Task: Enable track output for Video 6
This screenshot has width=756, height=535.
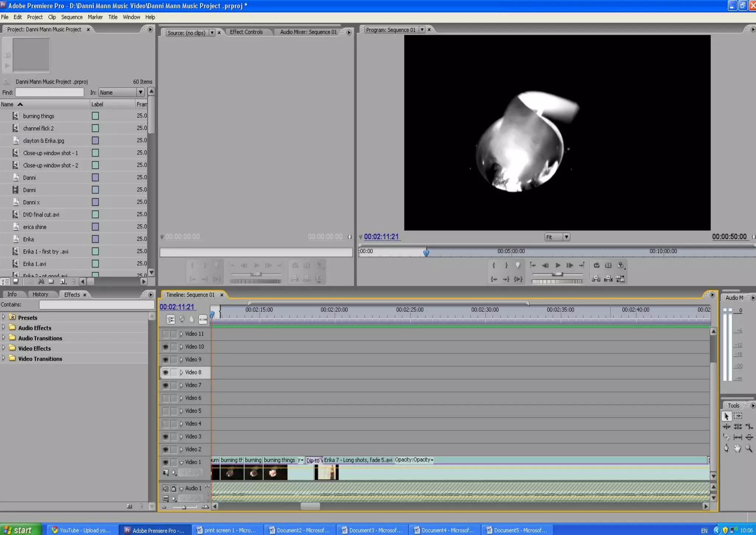Action: (x=165, y=398)
